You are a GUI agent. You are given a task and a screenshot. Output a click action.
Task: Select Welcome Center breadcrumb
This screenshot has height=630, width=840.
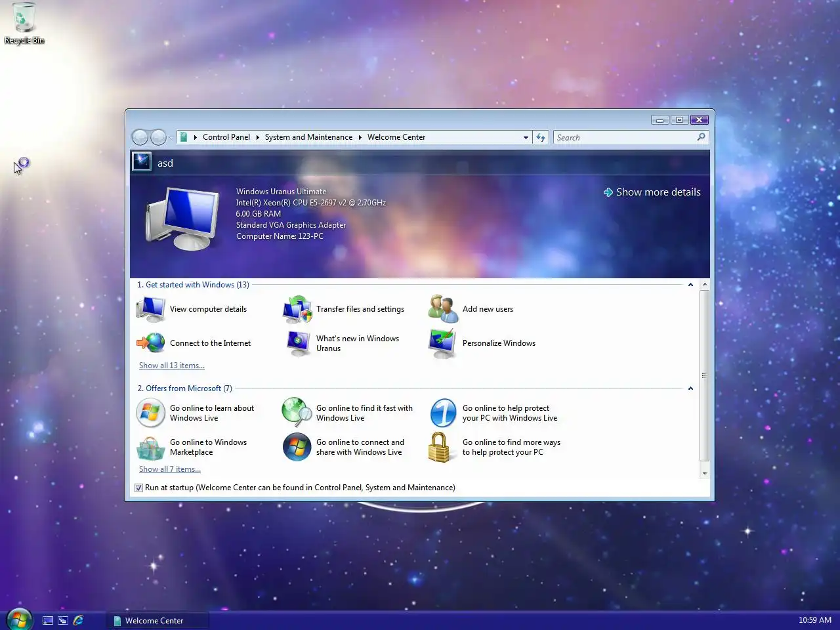pos(396,137)
